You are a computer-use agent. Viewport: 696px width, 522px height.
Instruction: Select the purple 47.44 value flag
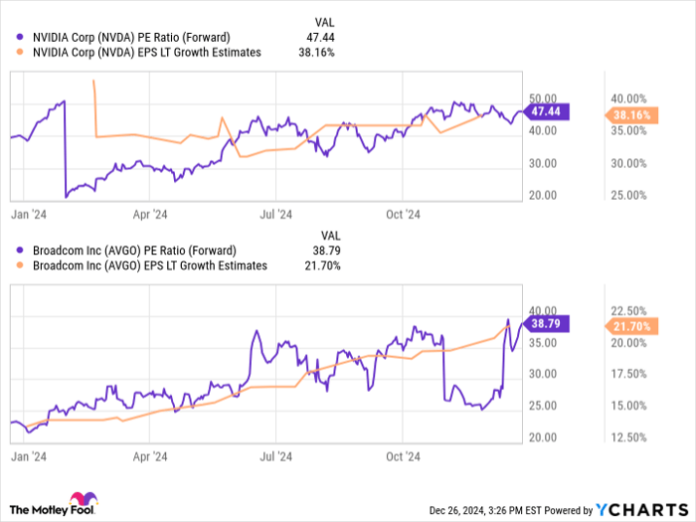point(546,113)
